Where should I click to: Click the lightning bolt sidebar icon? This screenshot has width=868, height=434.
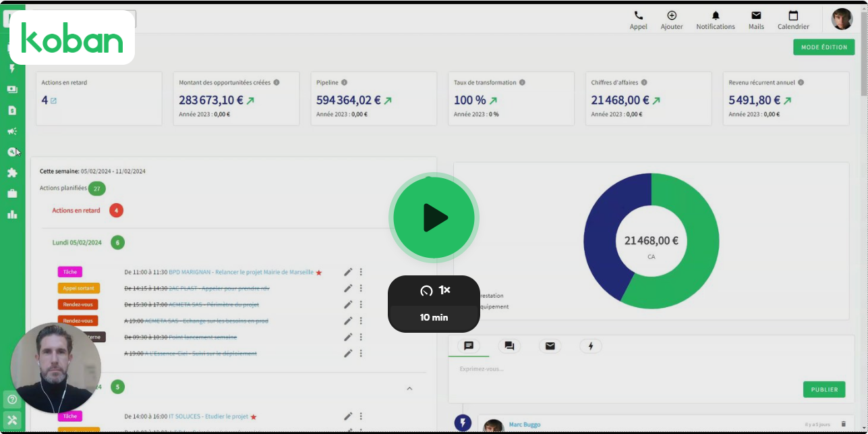pyautogui.click(x=12, y=68)
